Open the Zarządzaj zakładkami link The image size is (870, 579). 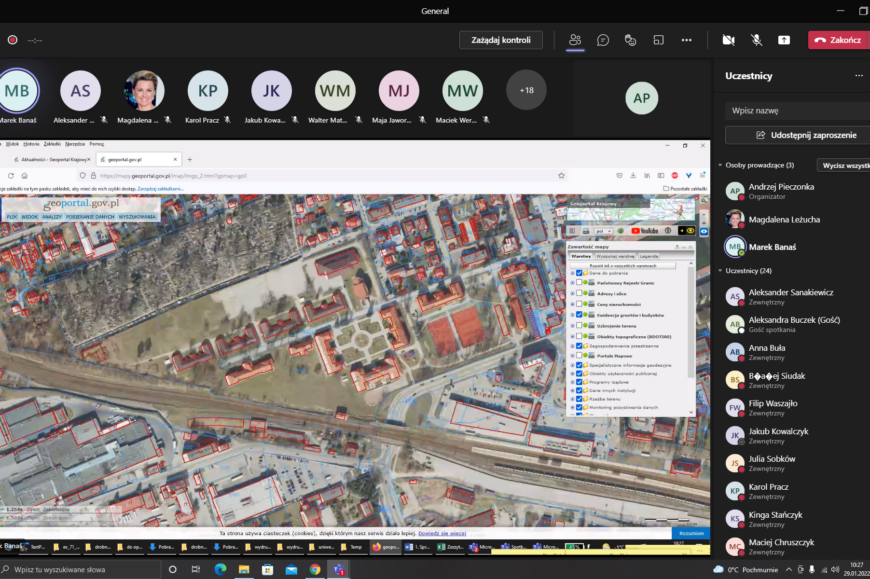(x=160, y=189)
